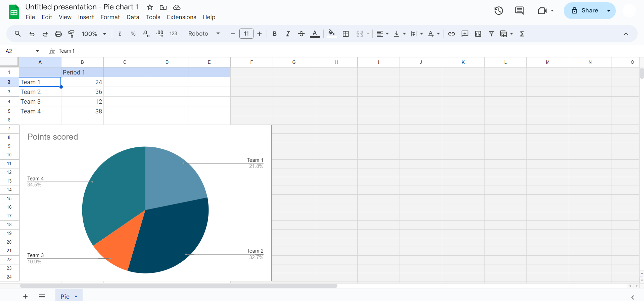Toggle strikethrough formatting
Viewport: 644px width, 301px height.
(301, 34)
